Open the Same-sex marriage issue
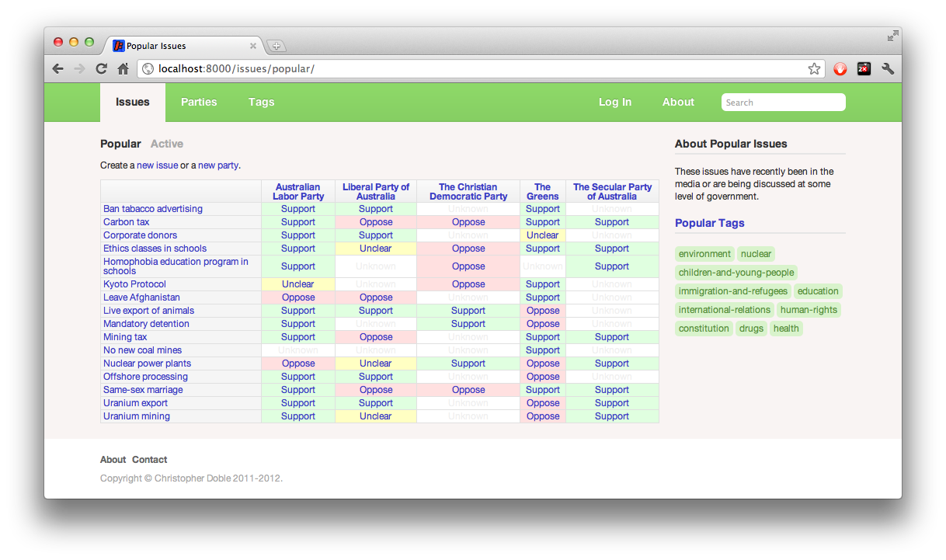Screen dimensions: 946x560 143,390
